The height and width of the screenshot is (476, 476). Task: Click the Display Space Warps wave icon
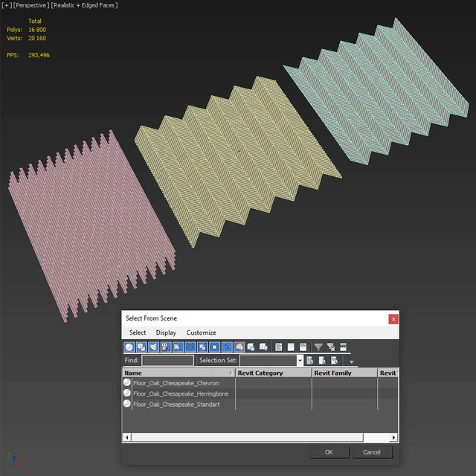pyautogui.click(x=190, y=347)
